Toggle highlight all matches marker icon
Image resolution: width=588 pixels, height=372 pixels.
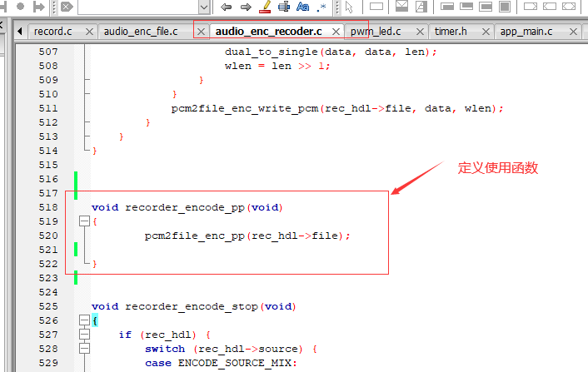(x=265, y=7)
